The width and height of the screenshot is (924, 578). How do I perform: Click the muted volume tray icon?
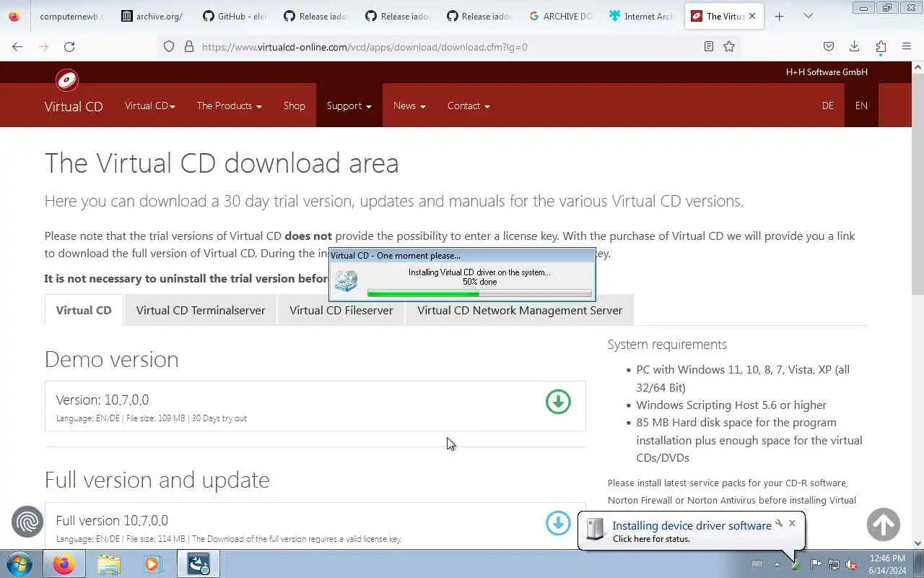[852, 564]
